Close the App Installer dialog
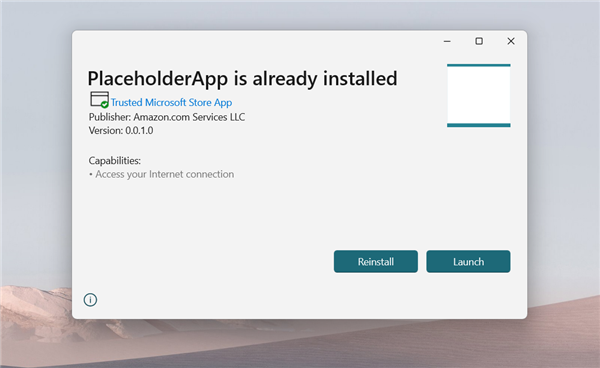Image resolution: width=600 pixels, height=368 pixels. tap(511, 41)
